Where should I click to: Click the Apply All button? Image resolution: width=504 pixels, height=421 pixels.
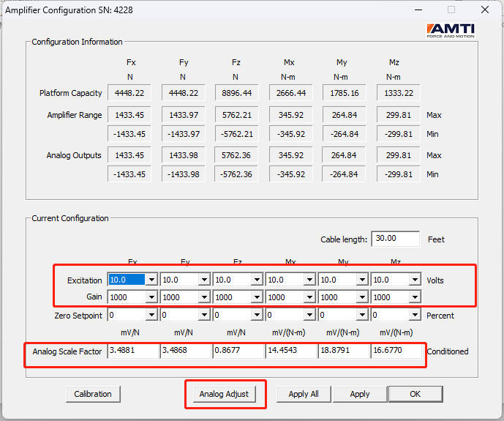(304, 394)
